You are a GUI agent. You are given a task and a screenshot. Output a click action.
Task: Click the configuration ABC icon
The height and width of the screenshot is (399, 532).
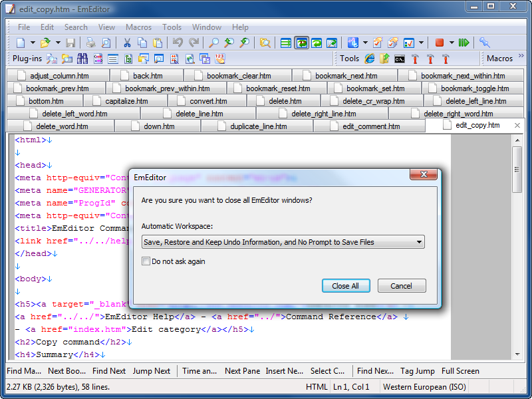353,43
